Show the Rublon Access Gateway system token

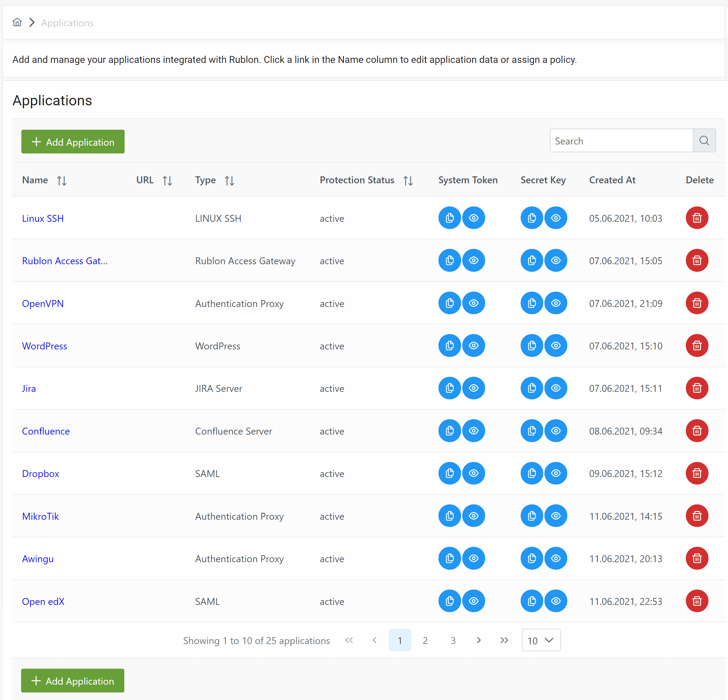coord(473,261)
